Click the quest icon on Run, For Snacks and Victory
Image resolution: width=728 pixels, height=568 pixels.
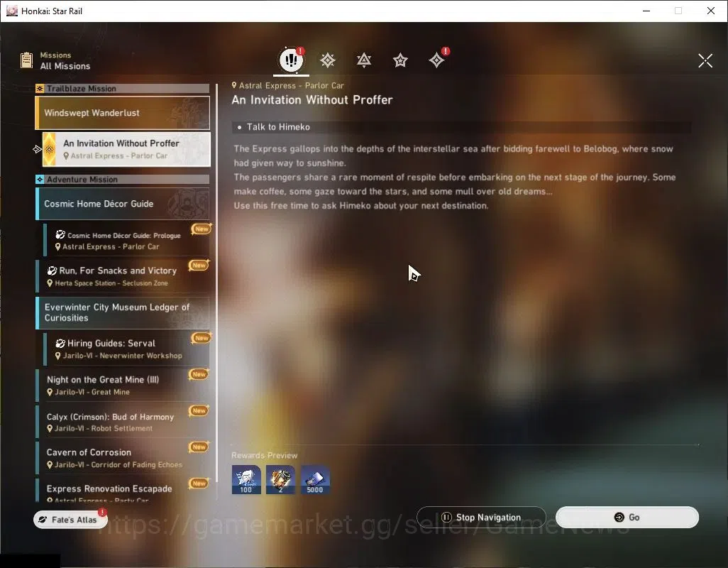tap(52, 271)
